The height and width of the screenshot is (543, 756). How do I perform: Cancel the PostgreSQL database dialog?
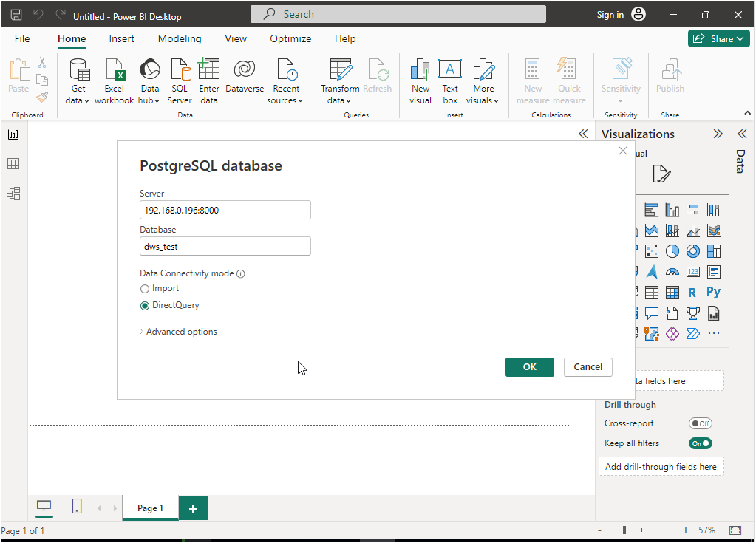tap(588, 367)
